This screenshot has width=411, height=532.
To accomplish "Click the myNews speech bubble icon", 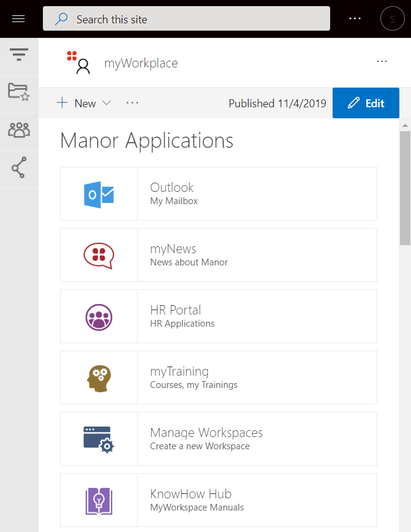I will (99, 254).
